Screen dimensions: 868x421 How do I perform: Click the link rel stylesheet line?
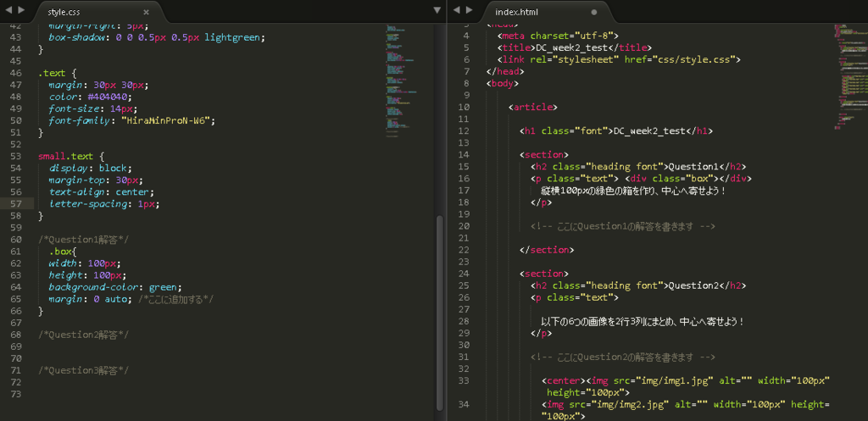pos(619,59)
